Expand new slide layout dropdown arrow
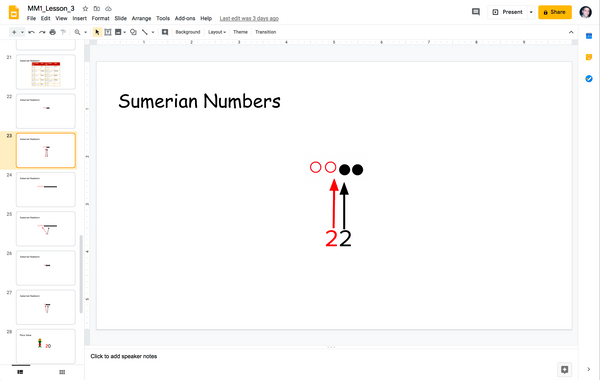 pyautogui.click(x=22, y=32)
